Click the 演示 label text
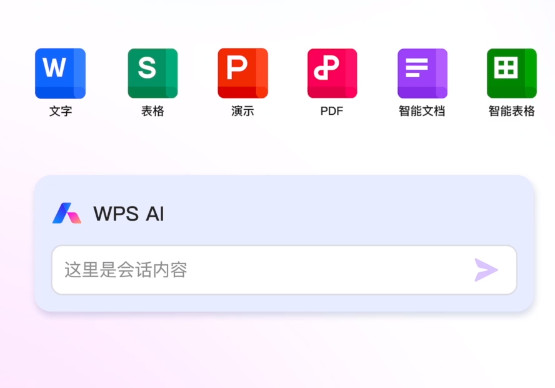 tap(243, 111)
